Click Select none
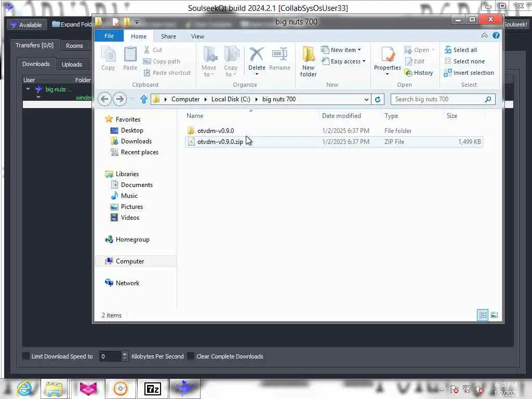532x399 pixels. [x=464, y=61]
